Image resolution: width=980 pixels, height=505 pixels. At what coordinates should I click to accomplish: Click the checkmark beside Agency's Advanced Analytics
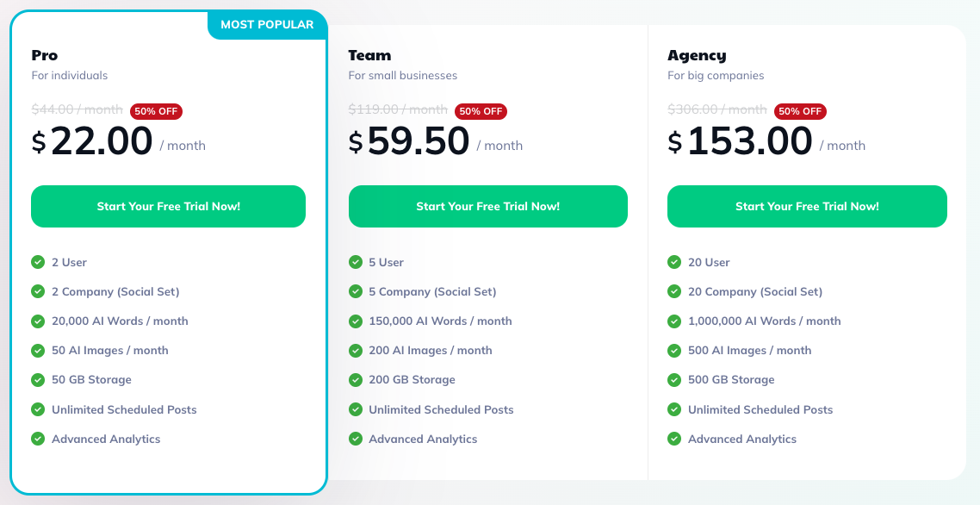click(x=673, y=439)
